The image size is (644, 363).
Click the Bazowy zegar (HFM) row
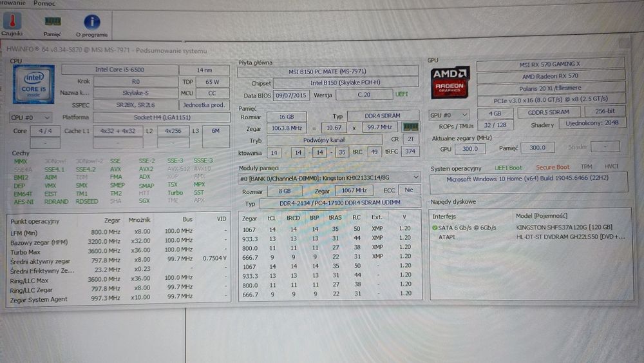click(118, 241)
